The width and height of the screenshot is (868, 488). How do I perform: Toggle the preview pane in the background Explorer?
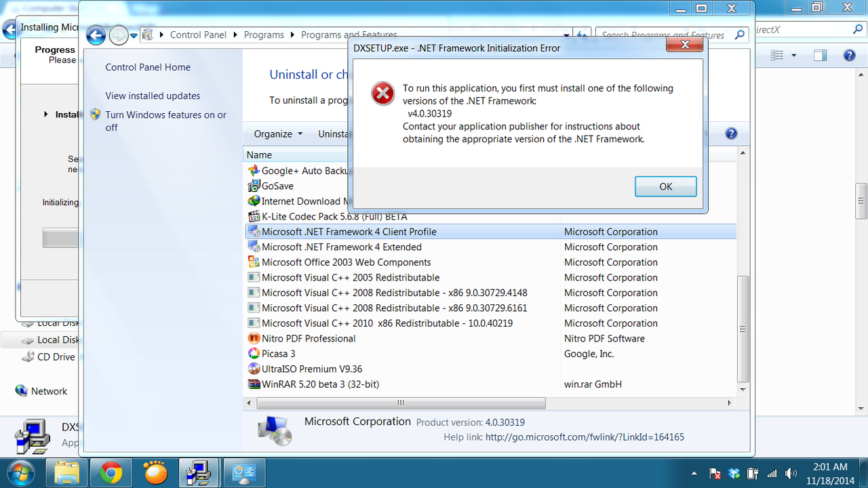click(x=821, y=56)
